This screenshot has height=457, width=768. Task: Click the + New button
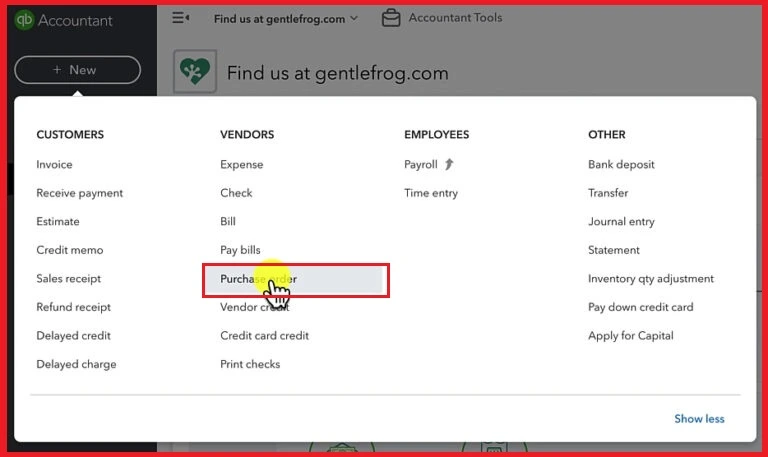77,70
